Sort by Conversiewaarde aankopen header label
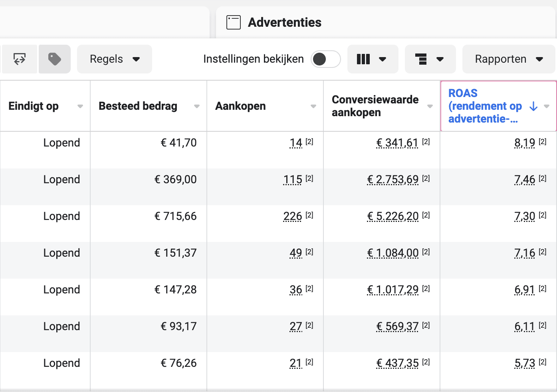 pyautogui.click(x=375, y=106)
